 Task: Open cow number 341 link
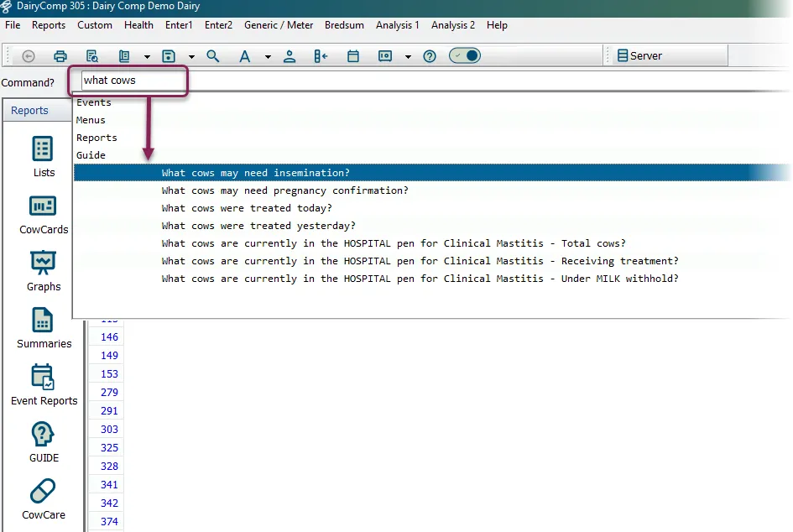click(109, 485)
